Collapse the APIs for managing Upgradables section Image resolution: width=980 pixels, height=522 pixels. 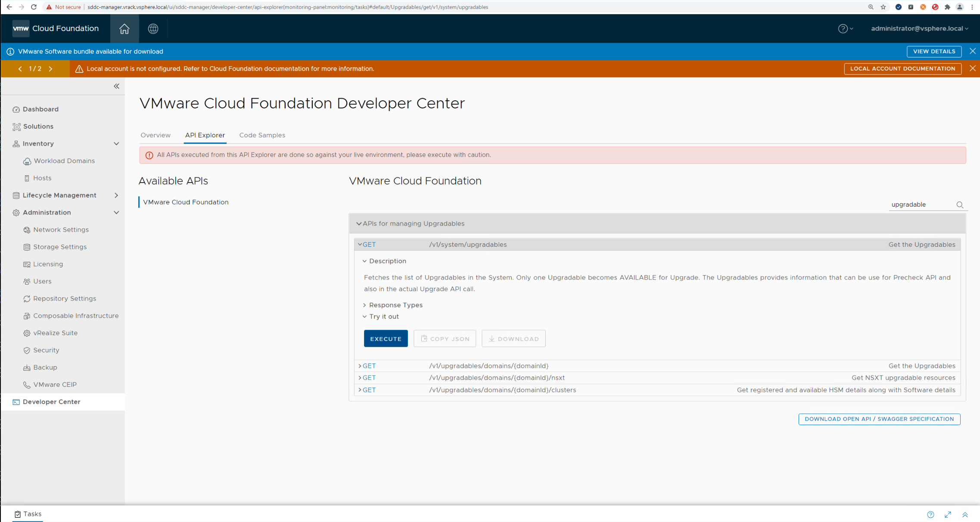(359, 224)
